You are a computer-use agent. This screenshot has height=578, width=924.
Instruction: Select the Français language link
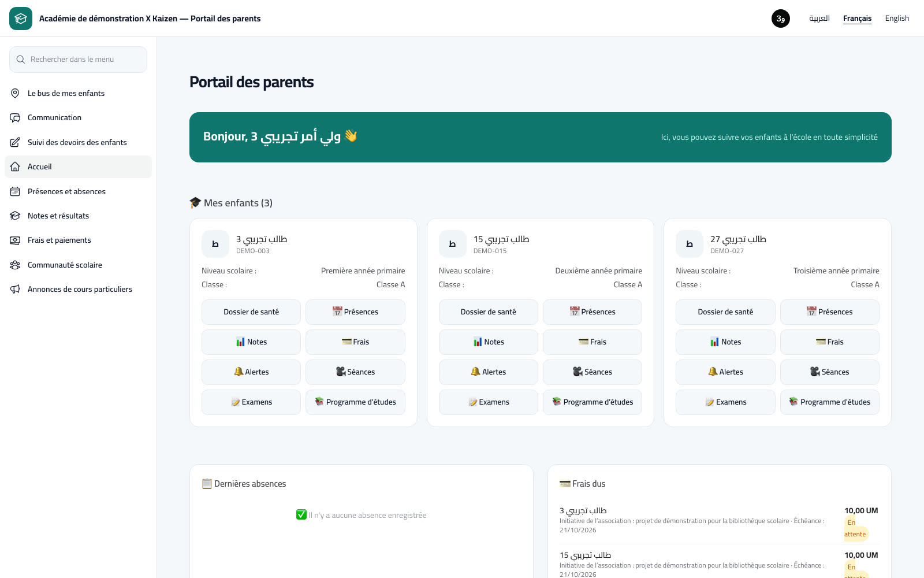point(857,18)
